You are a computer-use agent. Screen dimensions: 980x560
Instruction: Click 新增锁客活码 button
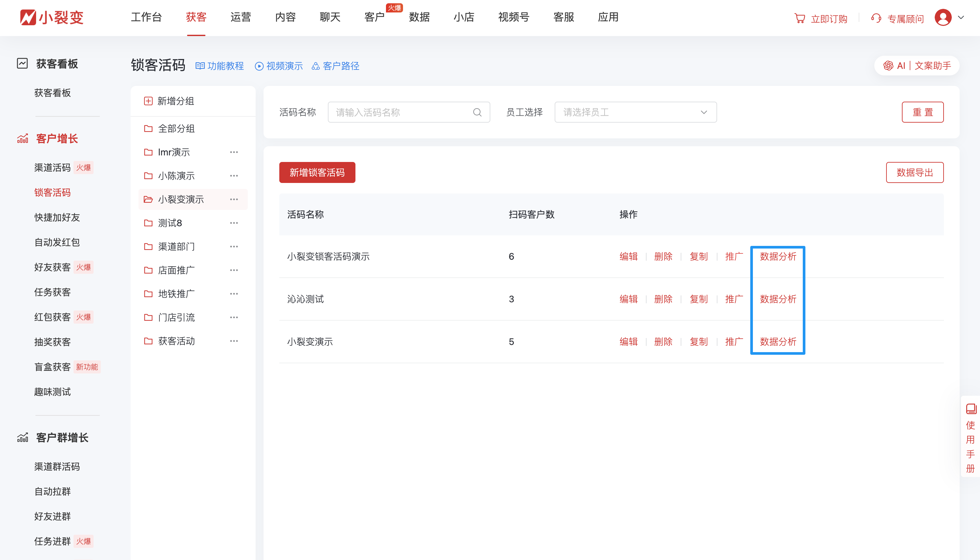(317, 172)
